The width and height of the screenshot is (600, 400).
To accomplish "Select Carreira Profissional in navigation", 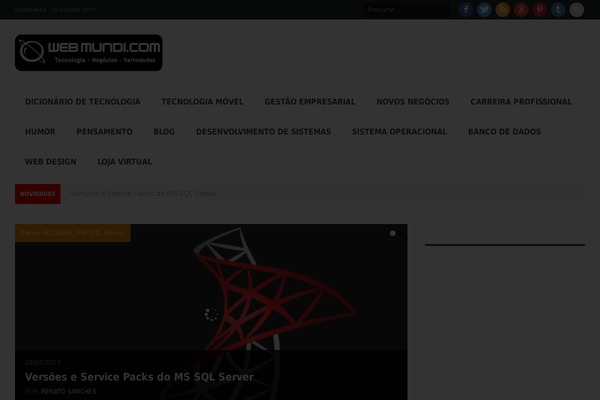I will tap(521, 101).
